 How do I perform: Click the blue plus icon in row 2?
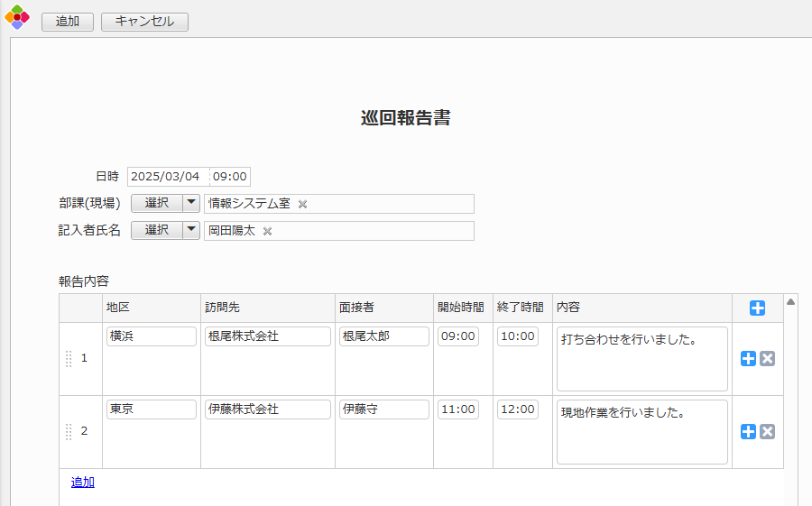pyautogui.click(x=748, y=432)
